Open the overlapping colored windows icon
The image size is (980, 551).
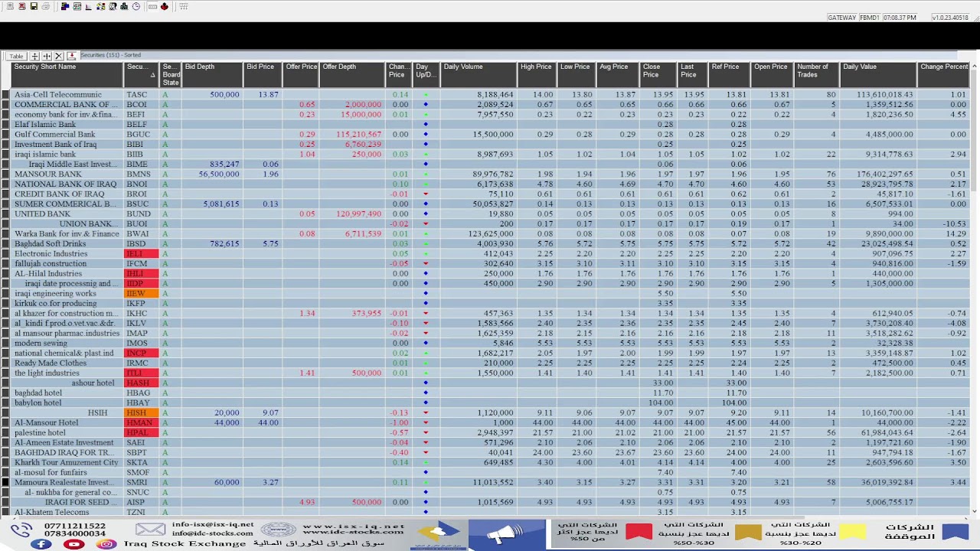click(65, 6)
